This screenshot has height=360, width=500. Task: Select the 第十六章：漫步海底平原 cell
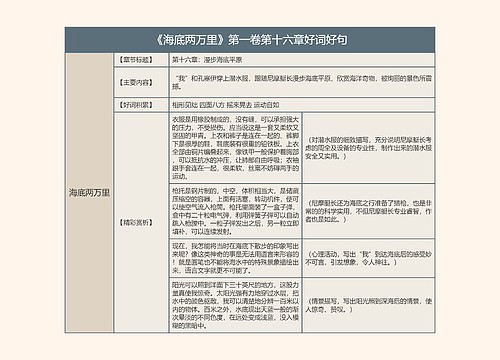pos(302,60)
